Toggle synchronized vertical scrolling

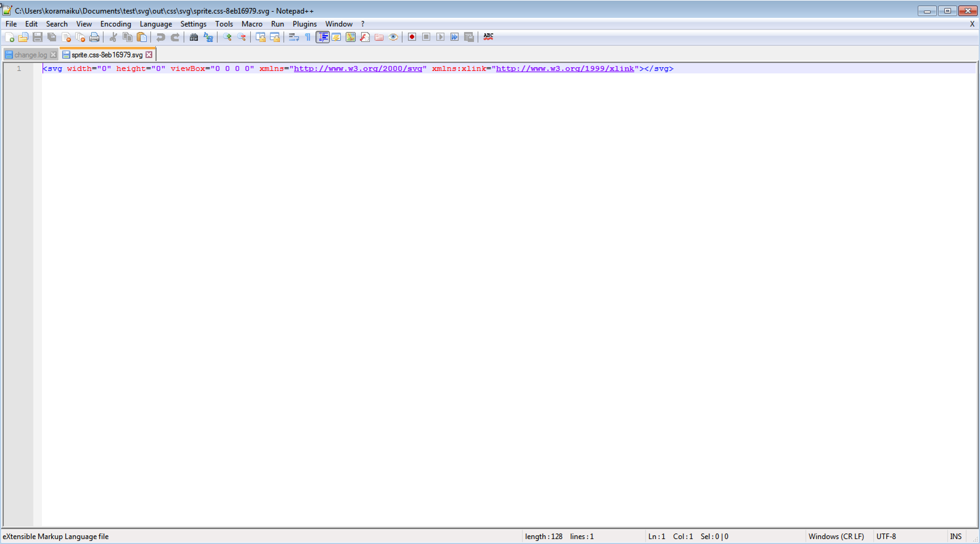[261, 37]
